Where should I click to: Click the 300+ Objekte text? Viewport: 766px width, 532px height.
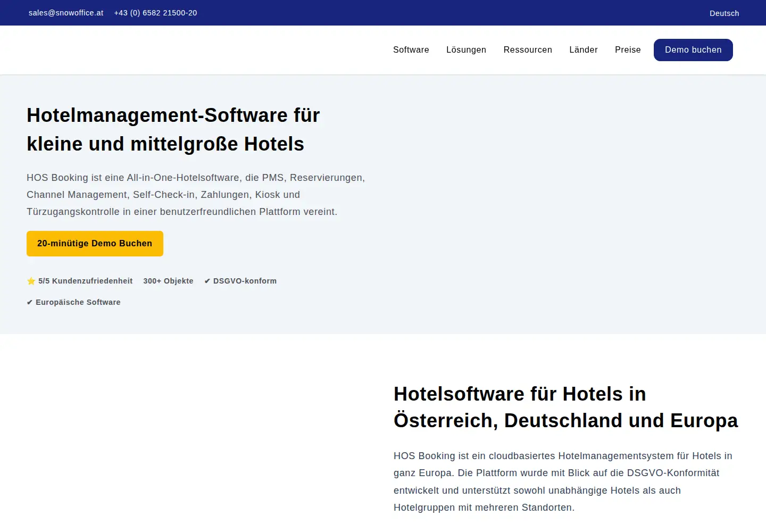click(168, 281)
